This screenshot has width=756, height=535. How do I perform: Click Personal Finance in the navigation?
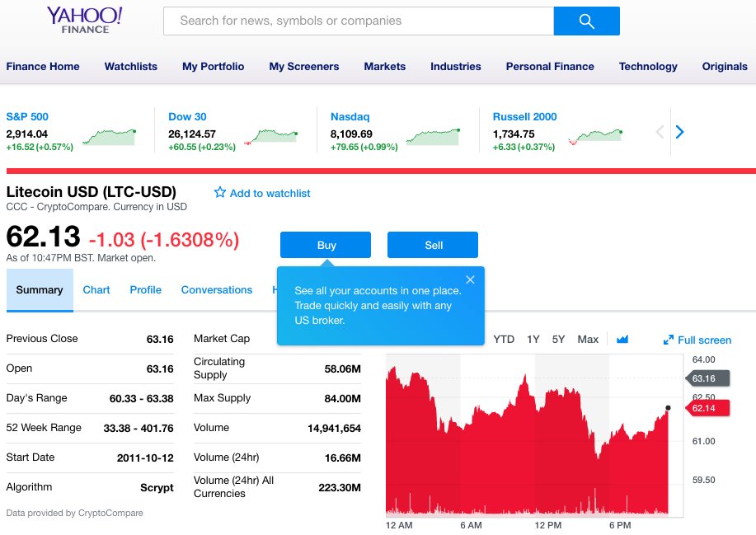[549, 66]
